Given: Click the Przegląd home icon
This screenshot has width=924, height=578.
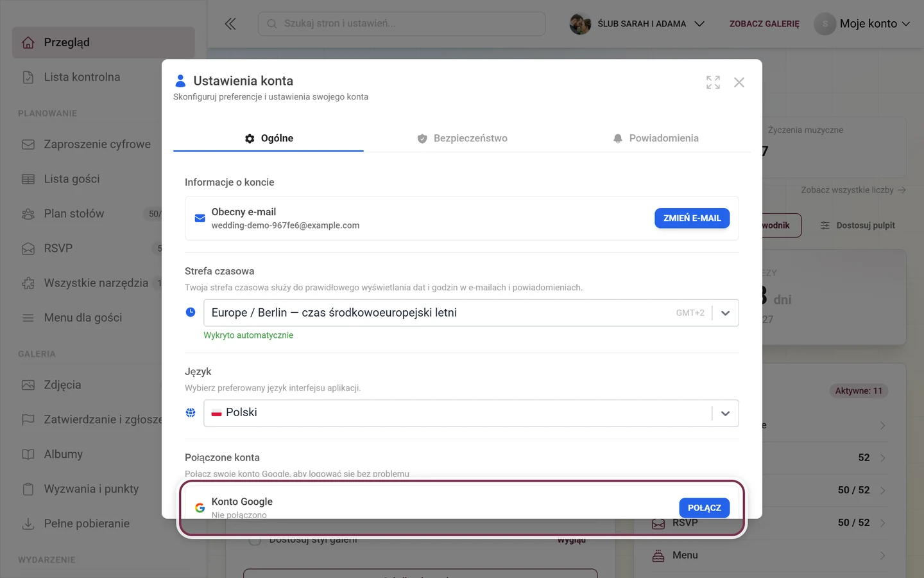Looking at the screenshot, I should pos(28,42).
